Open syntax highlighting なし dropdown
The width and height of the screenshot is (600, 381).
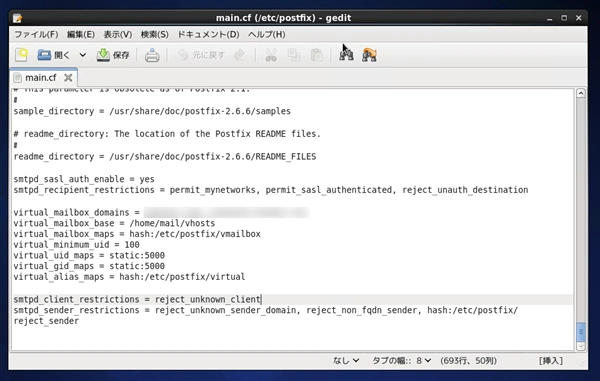pyautogui.click(x=346, y=360)
